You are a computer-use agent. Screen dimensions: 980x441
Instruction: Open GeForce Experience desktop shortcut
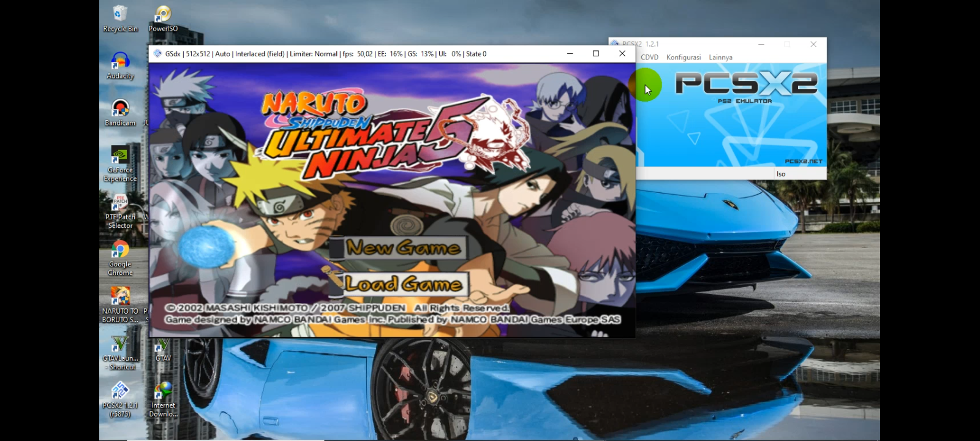(x=120, y=164)
